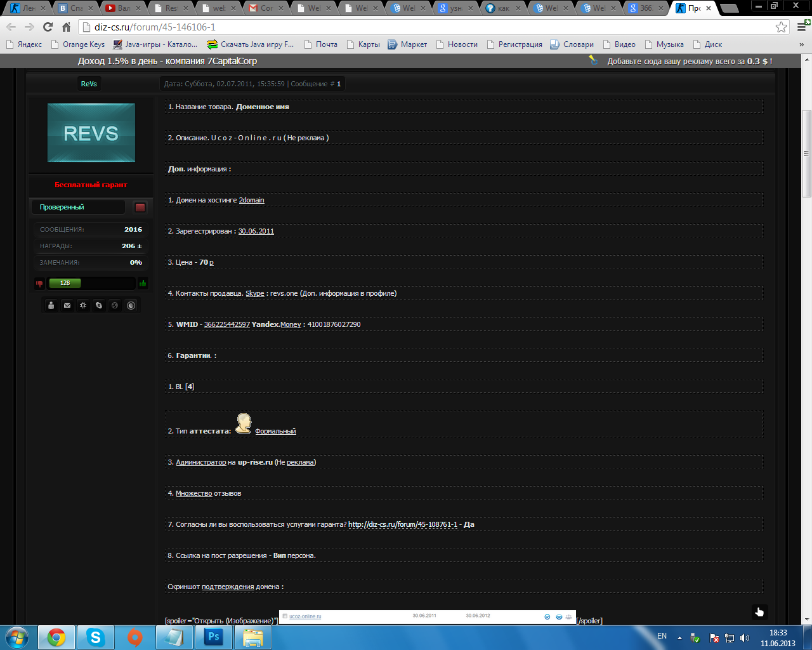Open Skype from the taskbar
This screenshot has height=650, width=812.
(x=96, y=637)
